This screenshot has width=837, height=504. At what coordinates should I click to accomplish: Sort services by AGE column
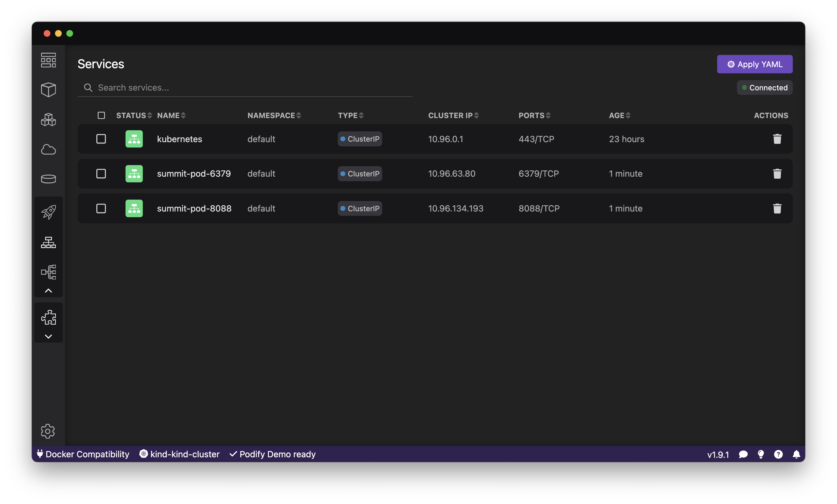[620, 116]
